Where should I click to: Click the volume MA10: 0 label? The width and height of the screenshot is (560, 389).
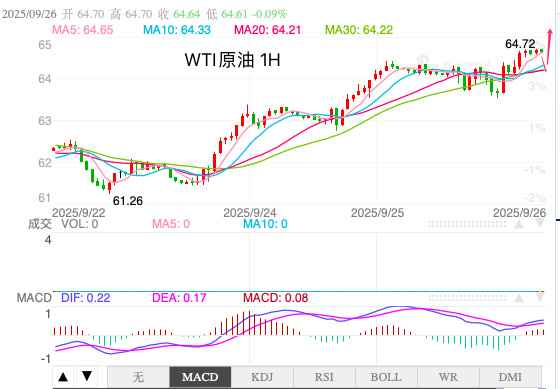(x=265, y=224)
